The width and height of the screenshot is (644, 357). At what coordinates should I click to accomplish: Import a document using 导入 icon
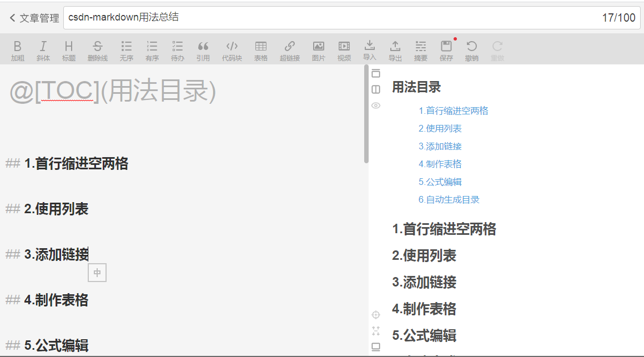tap(370, 49)
